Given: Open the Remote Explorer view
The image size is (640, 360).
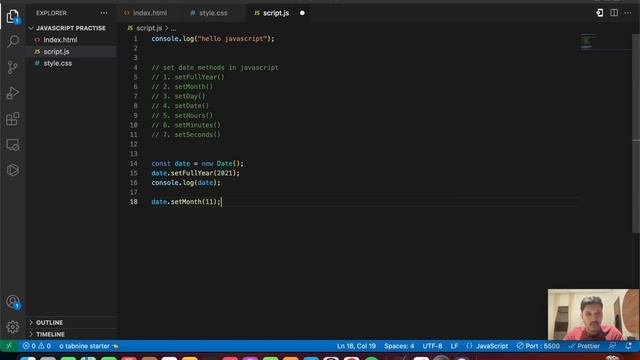Looking at the screenshot, I should pyautogui.click(x=13, y=144).
